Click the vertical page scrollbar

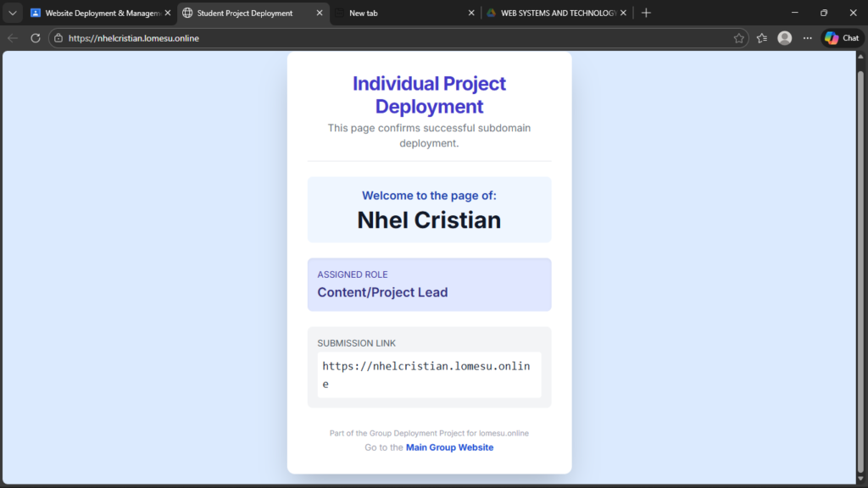[x=861, y=254]
